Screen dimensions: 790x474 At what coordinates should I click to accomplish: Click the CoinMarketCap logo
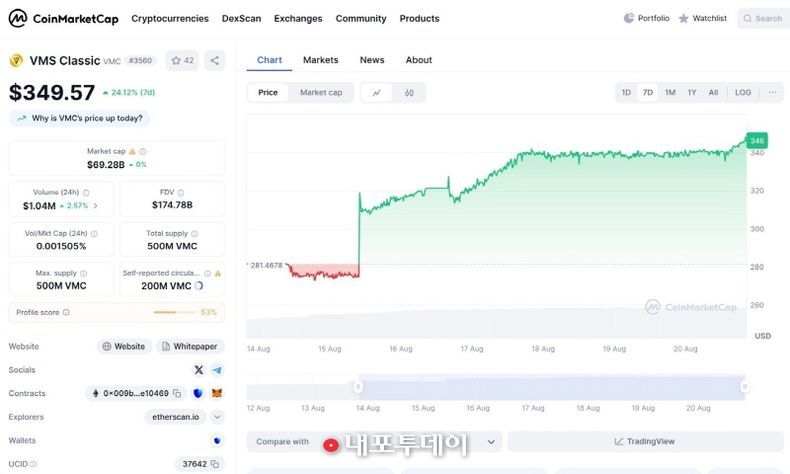[x=63, y=19]
